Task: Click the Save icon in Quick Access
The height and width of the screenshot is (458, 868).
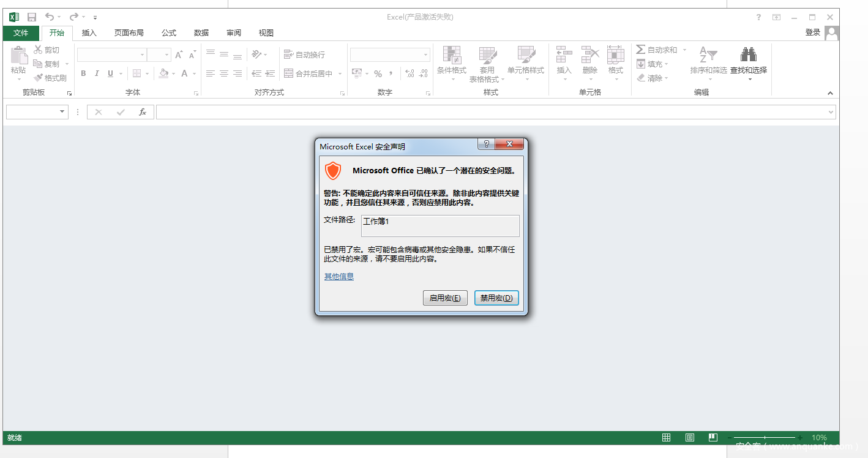Action: tap(32, 17)
